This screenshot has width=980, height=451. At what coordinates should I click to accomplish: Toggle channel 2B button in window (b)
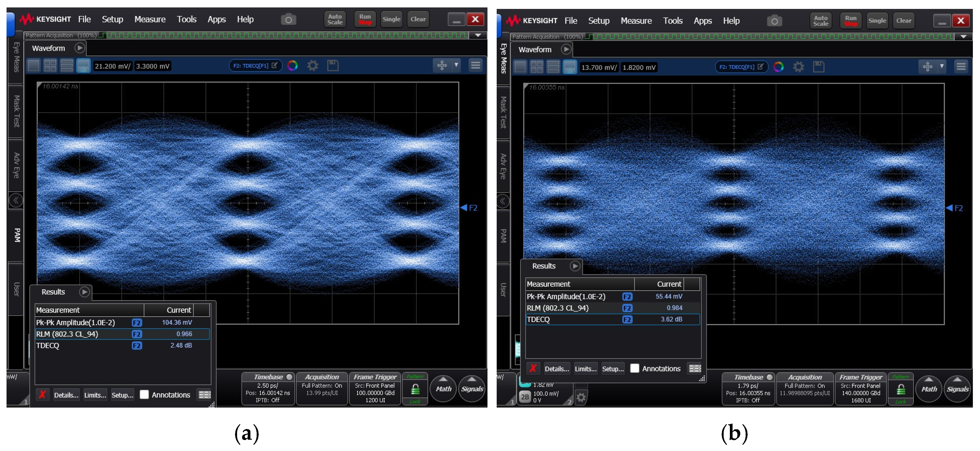click(525, 397)
